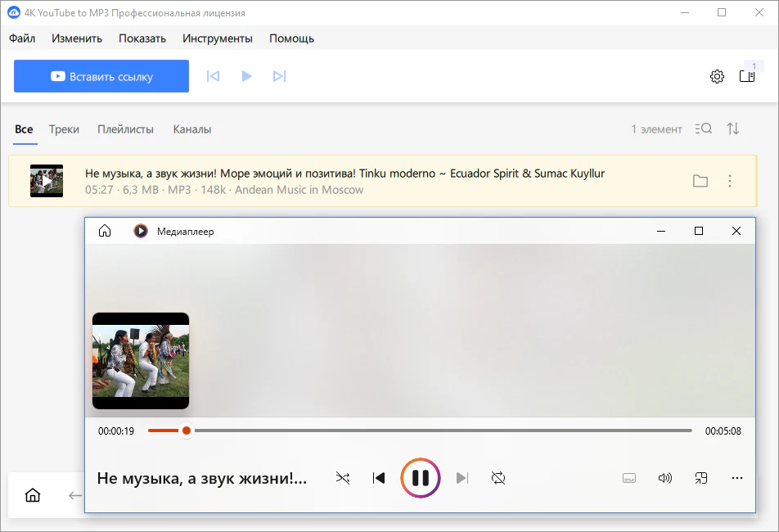Open the subtitles and captions icon
Image resolution: width=779 pixels, height=532 pixels.
[629, 478]
